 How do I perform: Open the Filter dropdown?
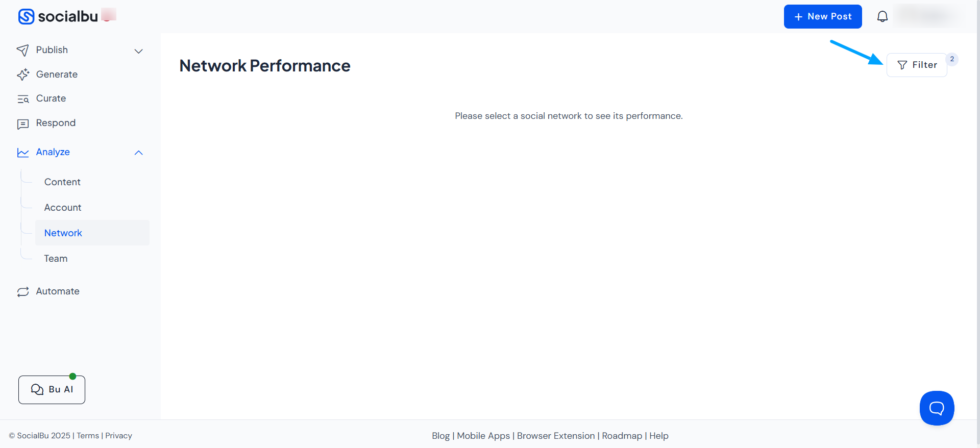[917, 65]
